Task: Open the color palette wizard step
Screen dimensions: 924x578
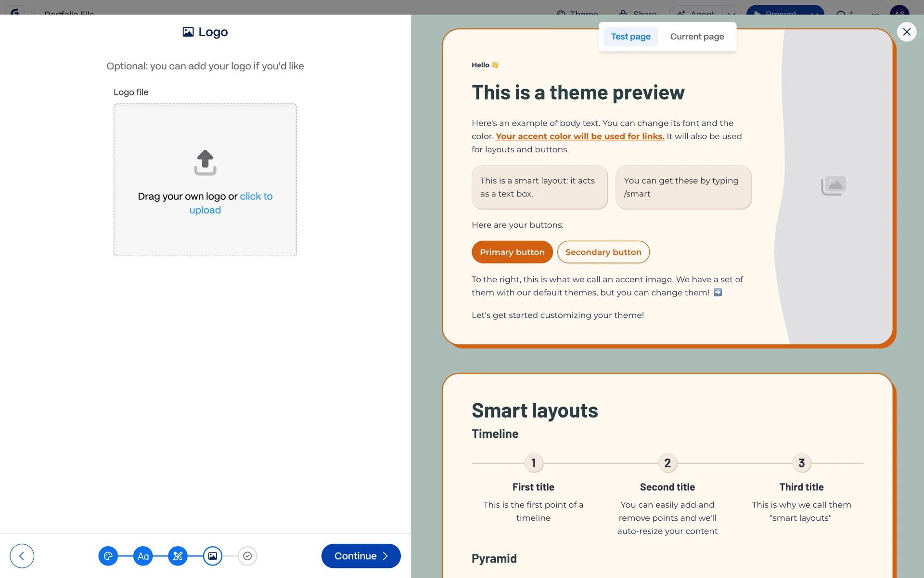Action: click(x=108, y=556)
